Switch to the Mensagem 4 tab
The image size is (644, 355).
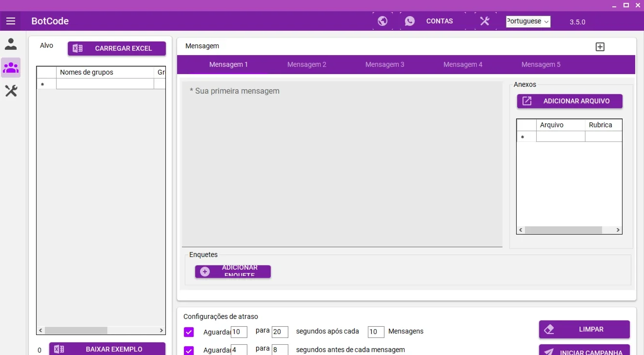click(463, 64)
